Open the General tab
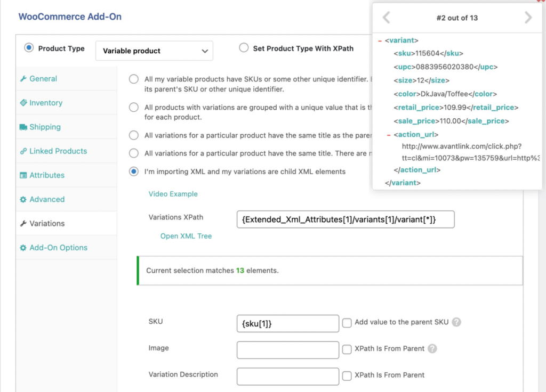 (x=67, y=79)
